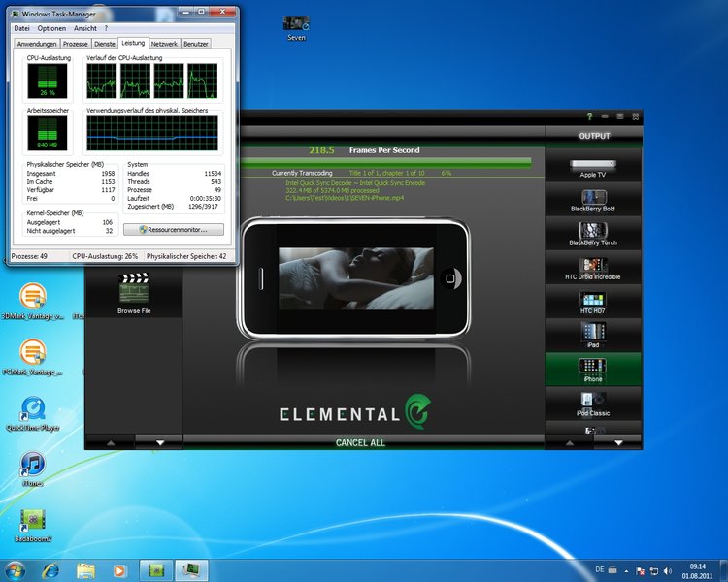
Task: Switch to Netzwerk tab
Action: 164,44
